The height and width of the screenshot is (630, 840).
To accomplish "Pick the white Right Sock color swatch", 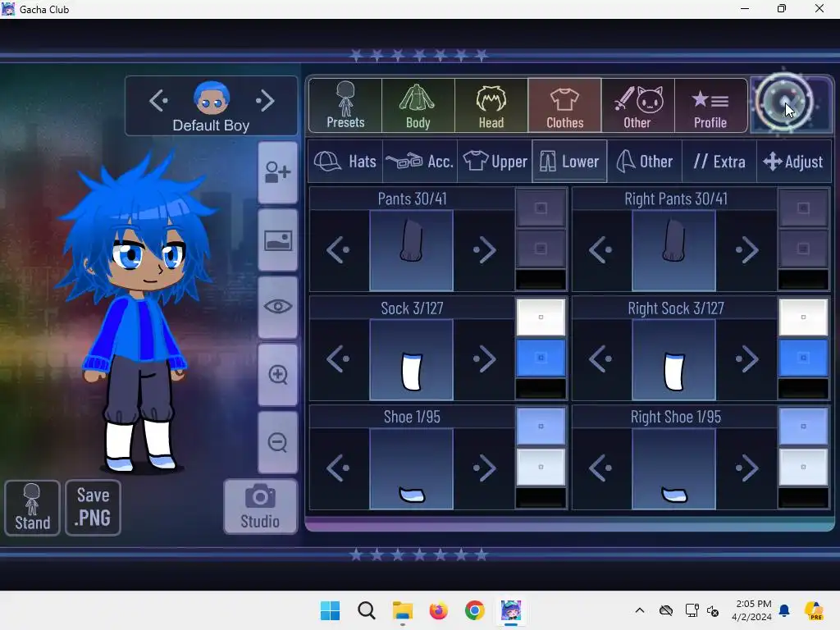I will coord(803,317).
